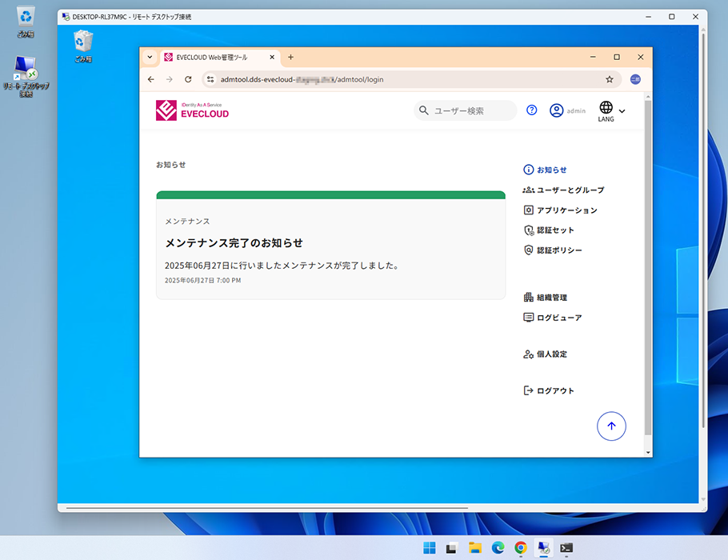Open the Chrome tab search dropdown

click(x=150, y=58)
